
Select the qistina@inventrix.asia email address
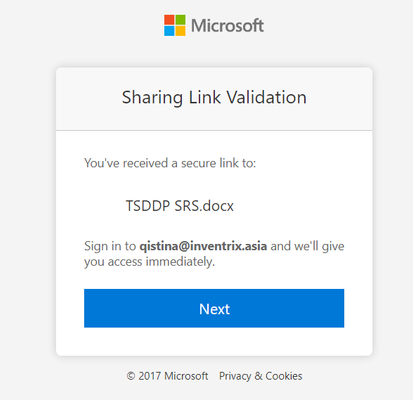pyautogui.click(x=203, y=246)
